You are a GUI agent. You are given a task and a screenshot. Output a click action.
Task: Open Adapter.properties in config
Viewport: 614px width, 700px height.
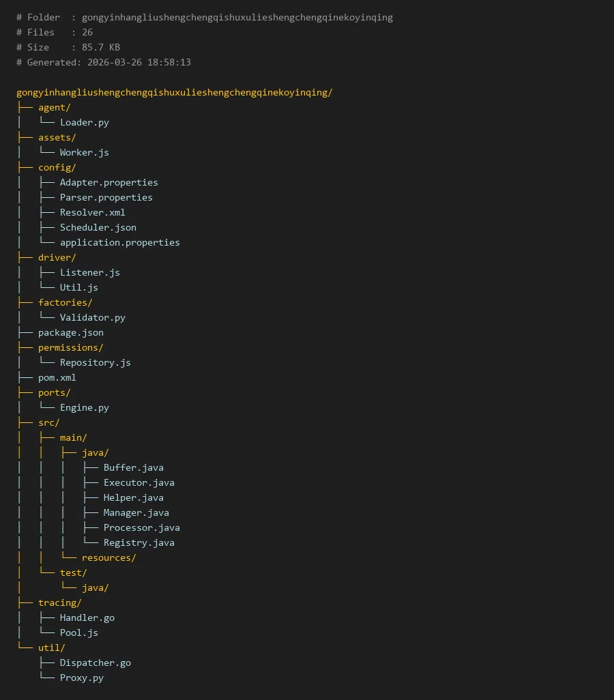108,182
